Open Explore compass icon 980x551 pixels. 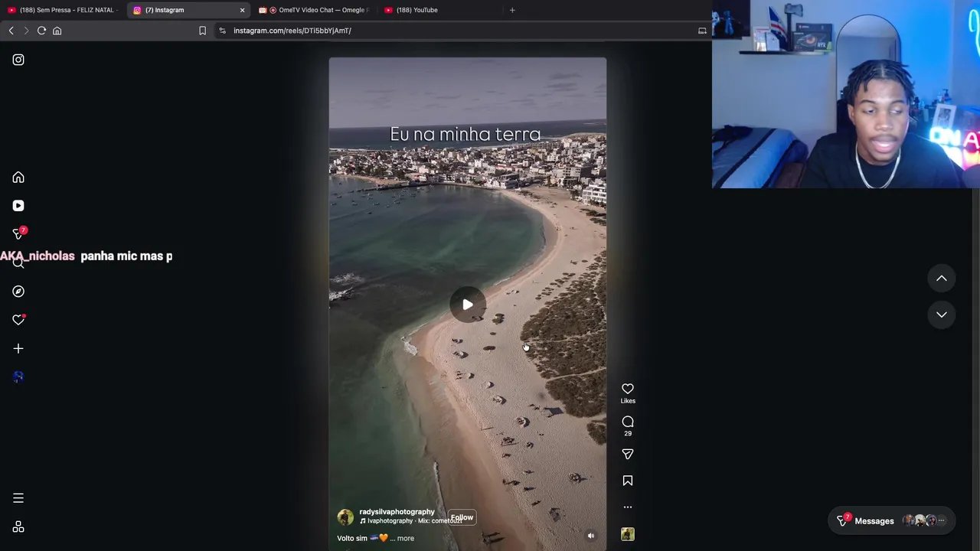click(18, 292)
